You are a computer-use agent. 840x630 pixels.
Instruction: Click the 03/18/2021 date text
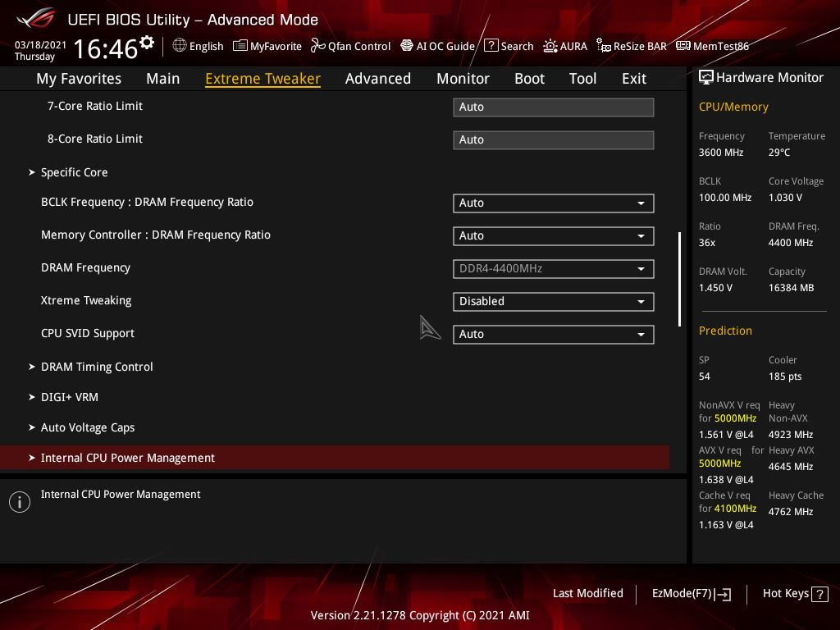(40, 45)
